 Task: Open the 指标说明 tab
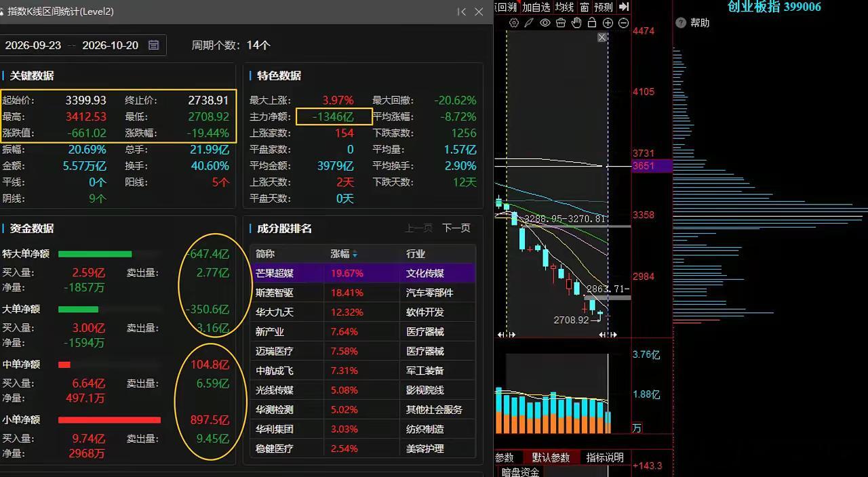(x=605, y=457)
